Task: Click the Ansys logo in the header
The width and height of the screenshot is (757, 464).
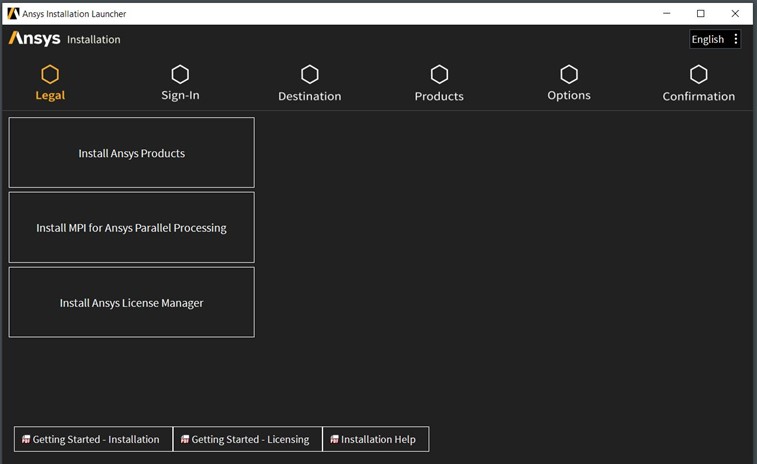Action: 34,38
